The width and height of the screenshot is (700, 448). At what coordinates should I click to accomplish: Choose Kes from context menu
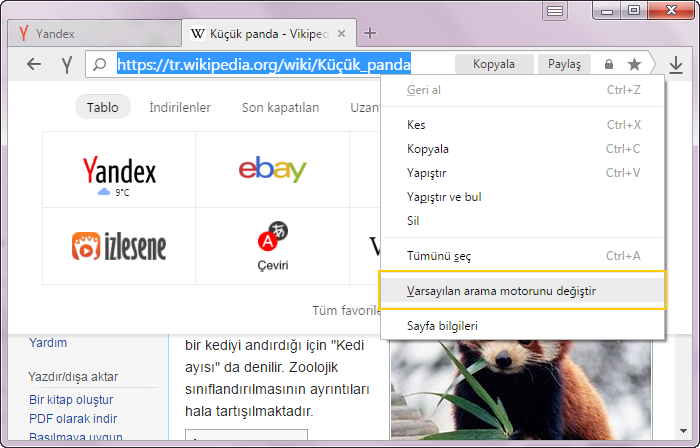click(x=523, y=125)
